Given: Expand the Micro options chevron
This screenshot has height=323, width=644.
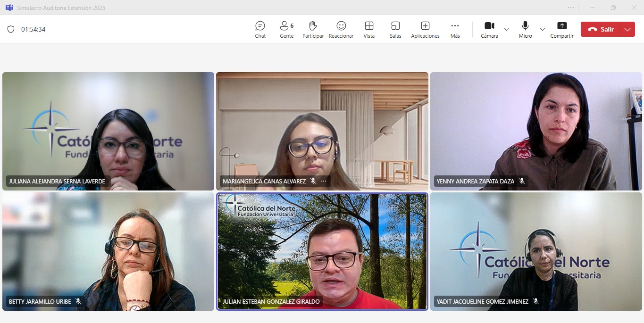Looking at the screenshot, I should 543,29.
